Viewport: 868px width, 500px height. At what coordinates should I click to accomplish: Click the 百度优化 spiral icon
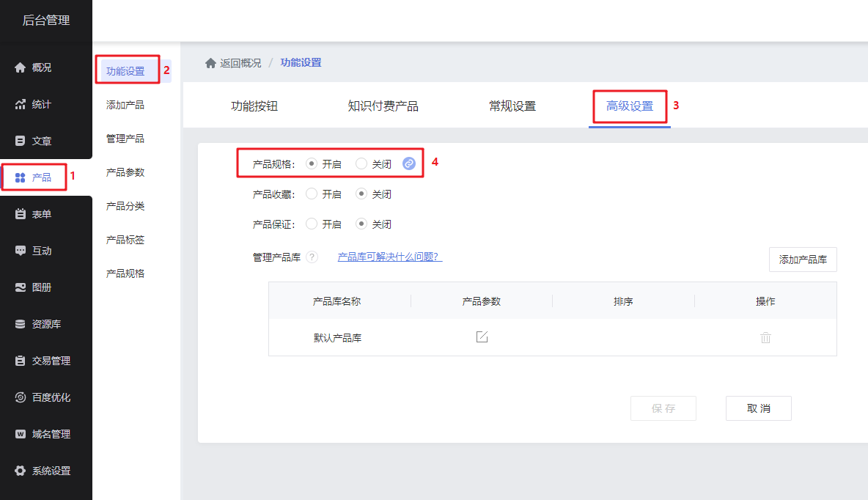click(20, 397)
